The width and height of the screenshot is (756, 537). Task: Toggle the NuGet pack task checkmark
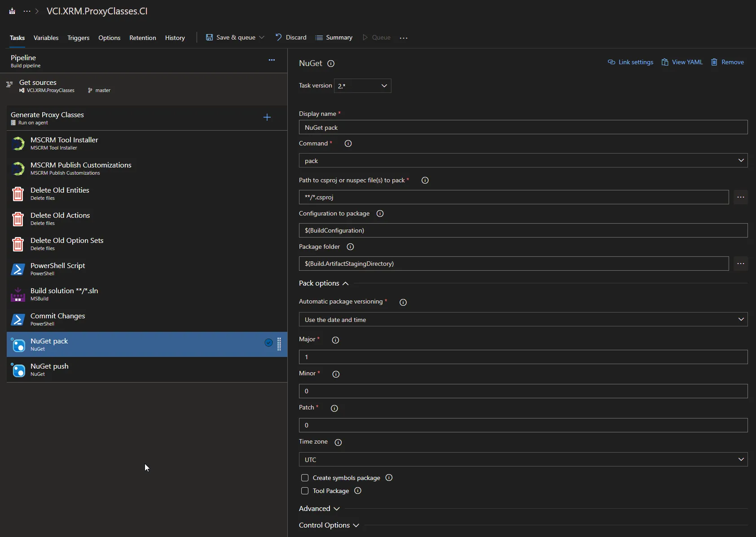[268, 343]
